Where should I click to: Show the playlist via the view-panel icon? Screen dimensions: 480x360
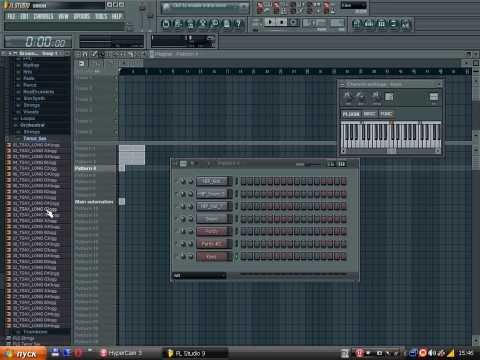click(357, 24)
